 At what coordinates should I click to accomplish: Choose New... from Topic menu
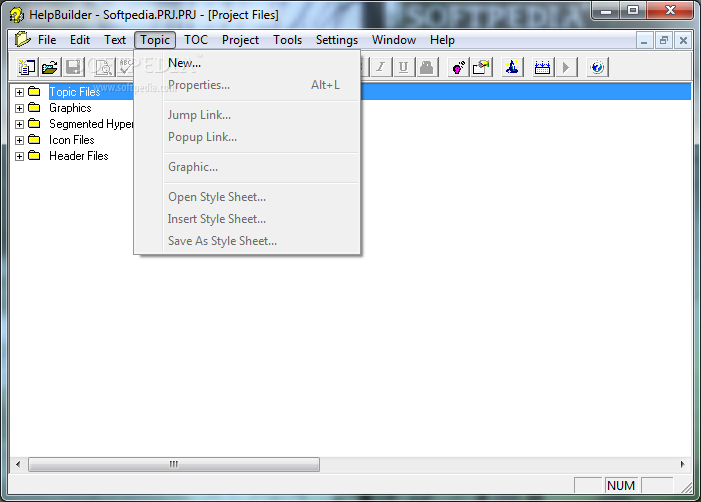point(262,63)
